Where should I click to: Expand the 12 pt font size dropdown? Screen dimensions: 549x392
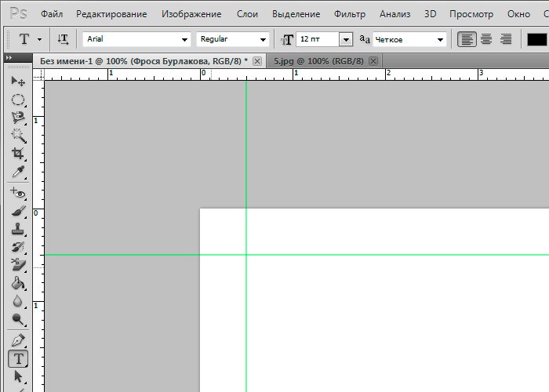pos(346,39)
